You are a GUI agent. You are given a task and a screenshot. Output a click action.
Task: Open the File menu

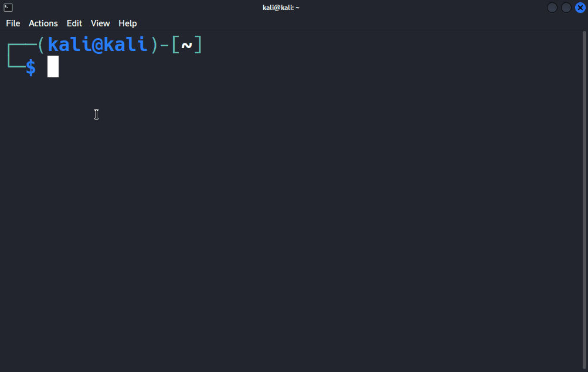point(13,23)
